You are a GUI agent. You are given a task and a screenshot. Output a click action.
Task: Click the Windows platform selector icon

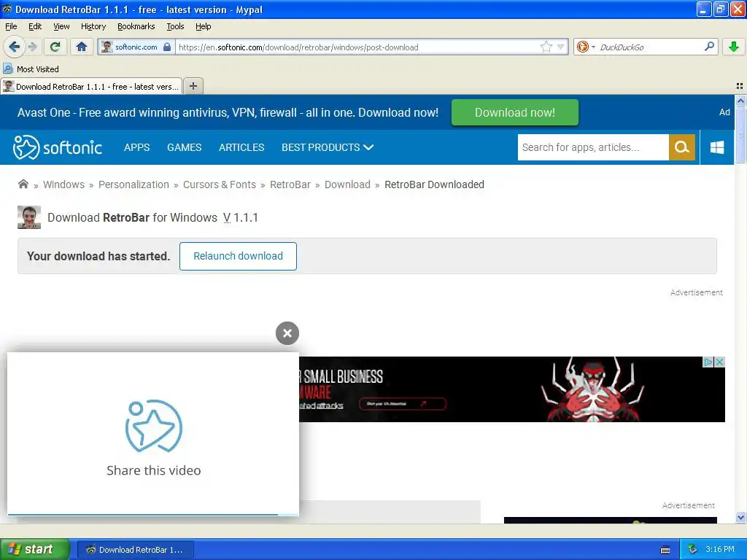[717, 147]
